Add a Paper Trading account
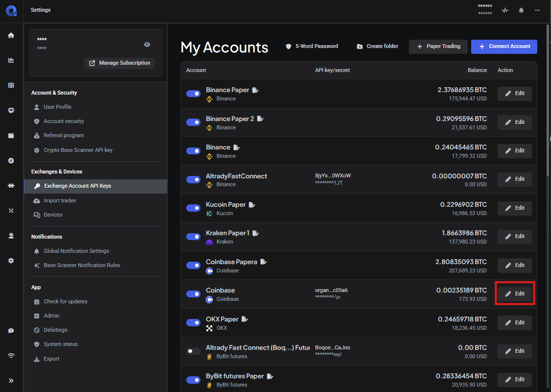 point(438,47)
